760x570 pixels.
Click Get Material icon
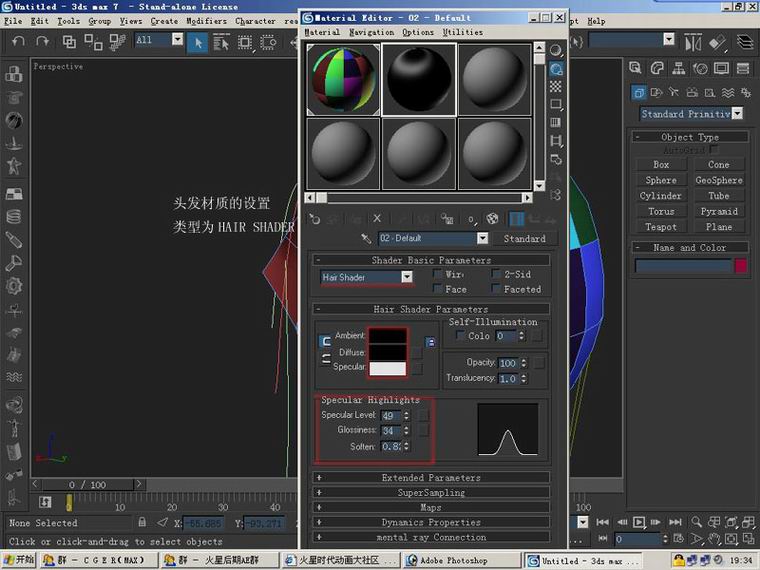tap(315, 219)
